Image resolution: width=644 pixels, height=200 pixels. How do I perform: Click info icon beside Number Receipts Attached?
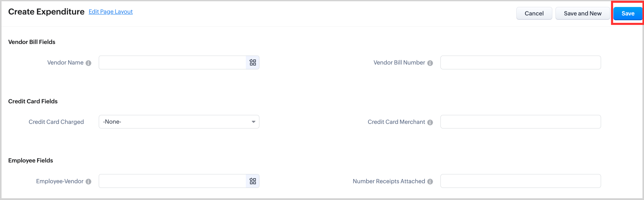click(430, 182)
